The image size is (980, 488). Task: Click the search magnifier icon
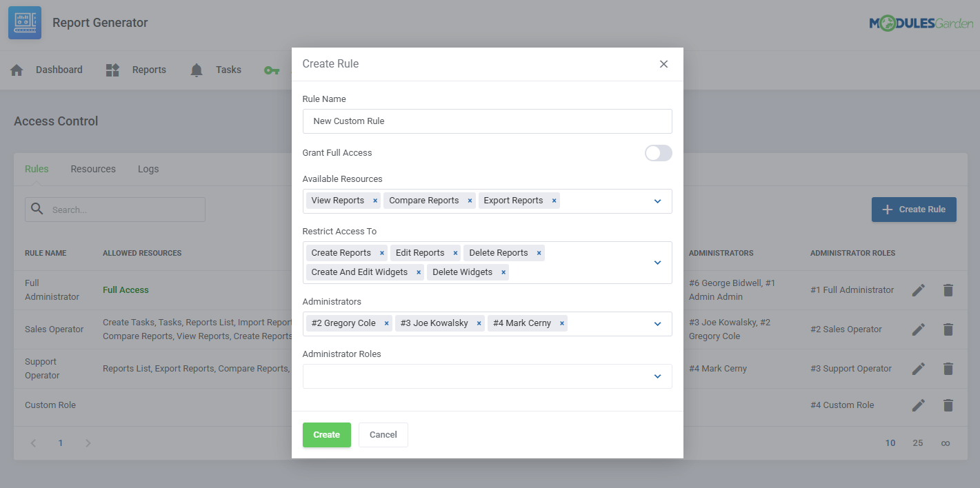(x=37, y=209)
